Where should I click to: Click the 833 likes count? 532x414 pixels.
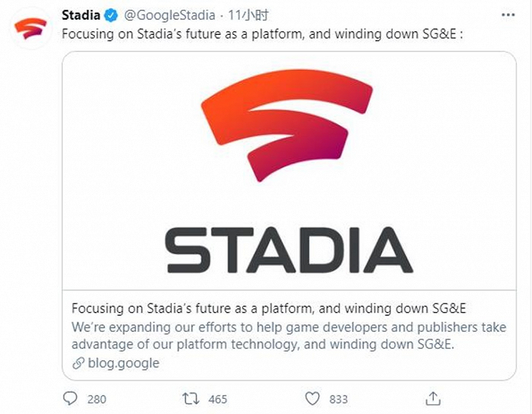tap(338, 398)
